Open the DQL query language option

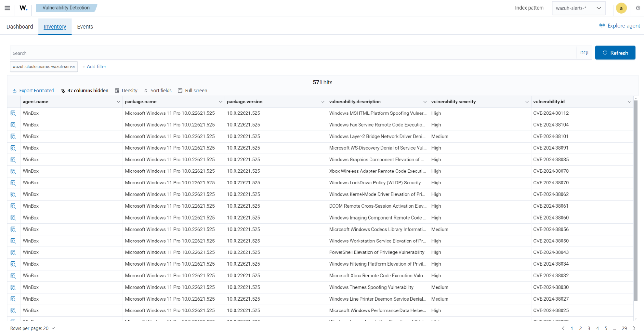[x=584, y=53]
